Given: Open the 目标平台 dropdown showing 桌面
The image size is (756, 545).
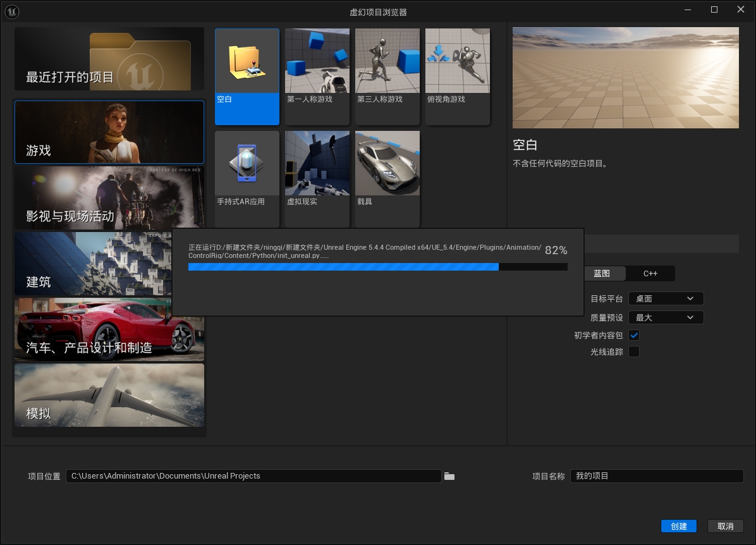Looking at the screenshot, I should [666, 298].
